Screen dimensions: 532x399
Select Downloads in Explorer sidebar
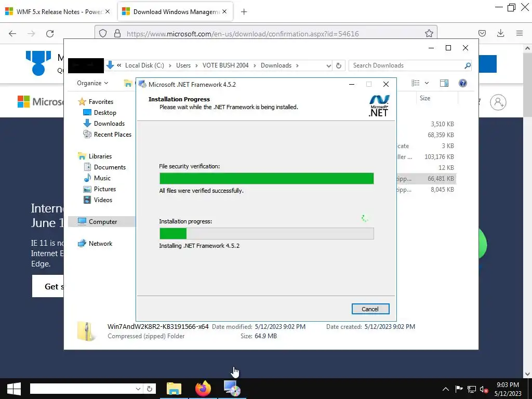(109, 124)
